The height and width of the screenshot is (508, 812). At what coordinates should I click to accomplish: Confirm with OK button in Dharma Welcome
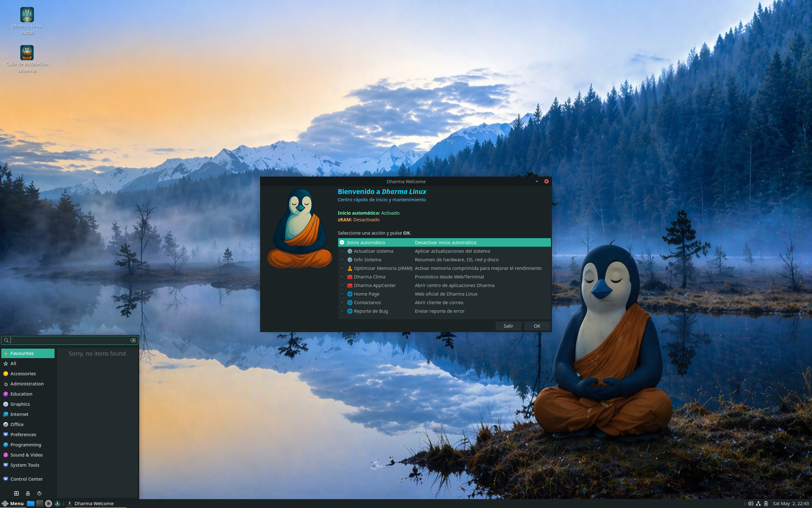point(537,326)
